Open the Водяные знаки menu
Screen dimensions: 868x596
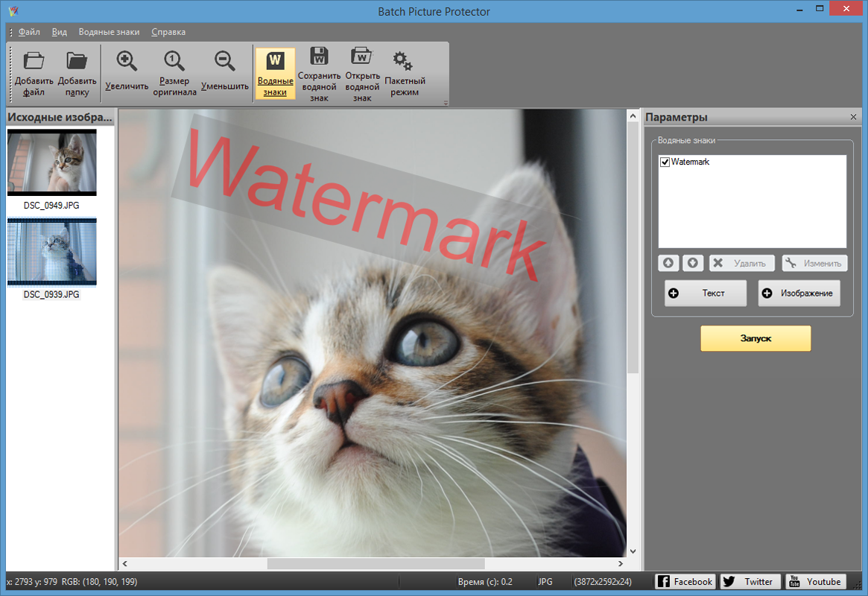pyautogui.click(x=109, y=32)
